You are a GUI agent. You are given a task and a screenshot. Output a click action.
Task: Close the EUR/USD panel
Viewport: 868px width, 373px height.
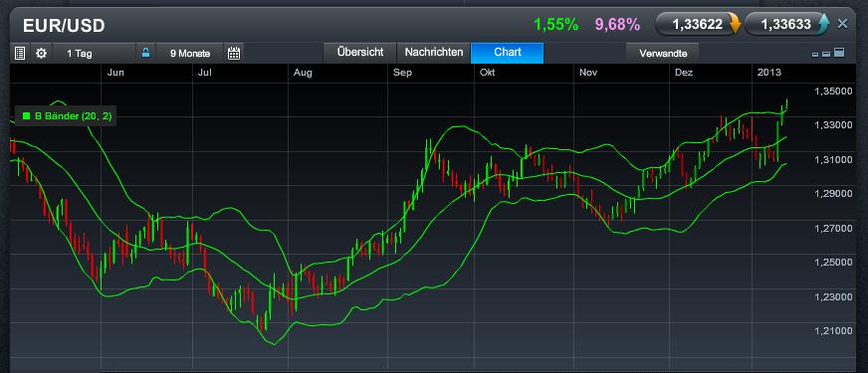[842, 24]
